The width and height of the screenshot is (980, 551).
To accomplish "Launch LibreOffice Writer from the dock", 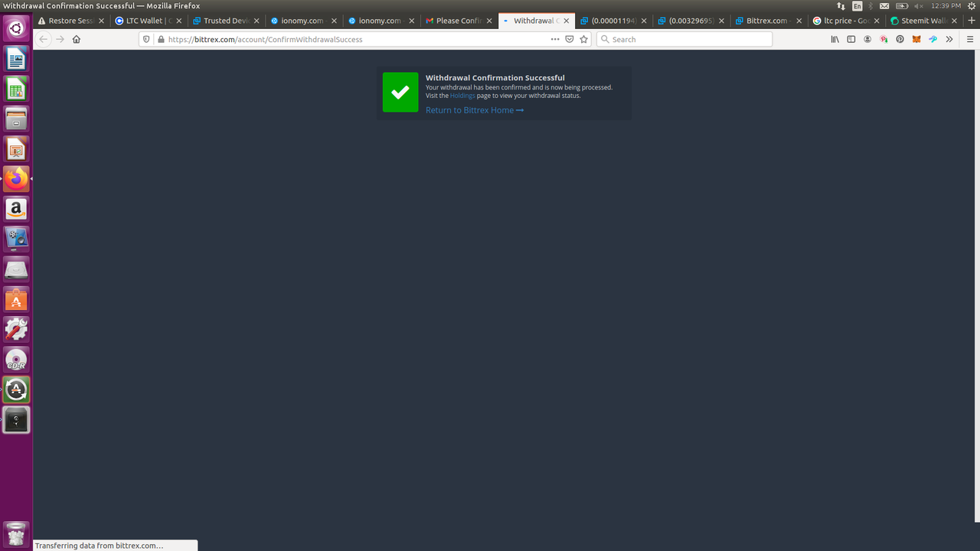I will click(x=16, y=59).
